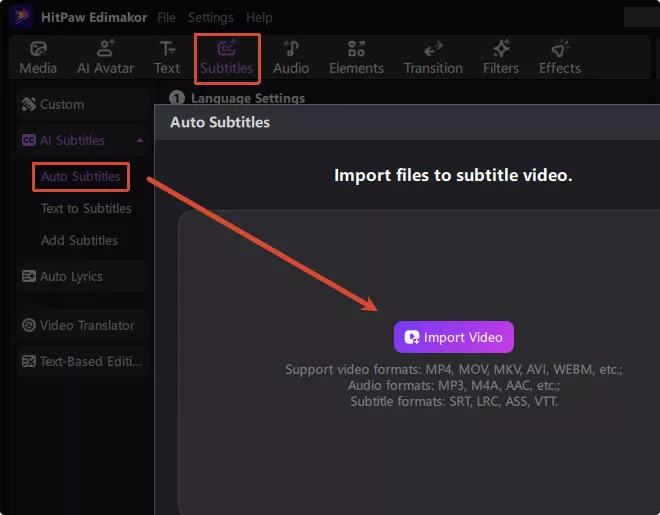
Task: Select Add Subtitles option
Action: point(79,240)
